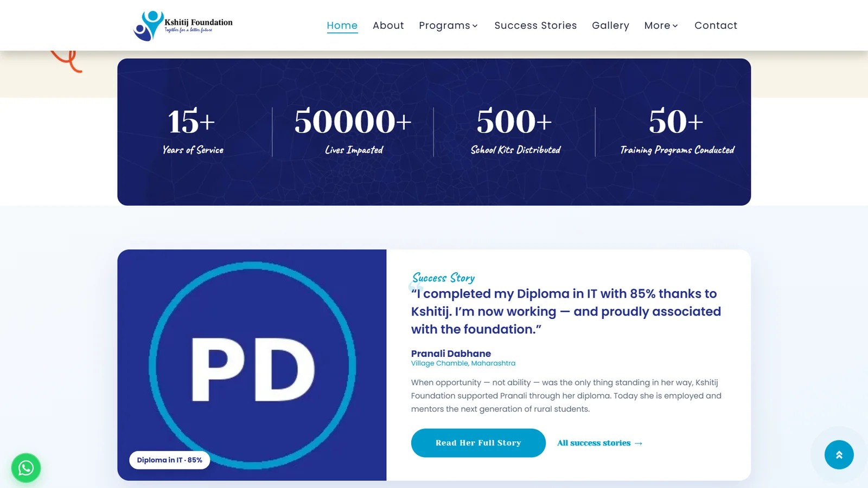Navigate to Success Stories
The width and height of the screenshot is (868, 488).
[x=535, y=25]
